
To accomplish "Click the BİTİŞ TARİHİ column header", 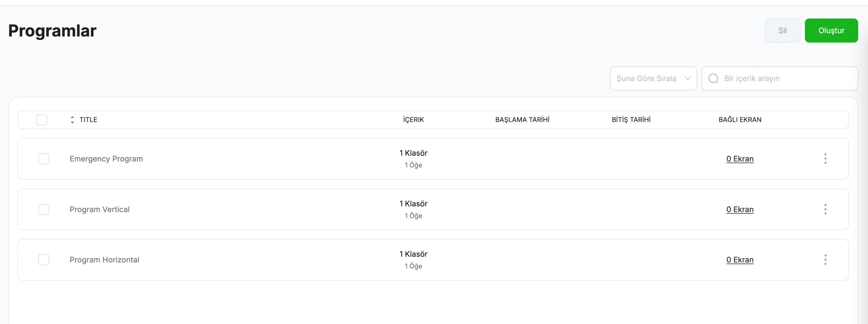I will click(x=631, y=119).
